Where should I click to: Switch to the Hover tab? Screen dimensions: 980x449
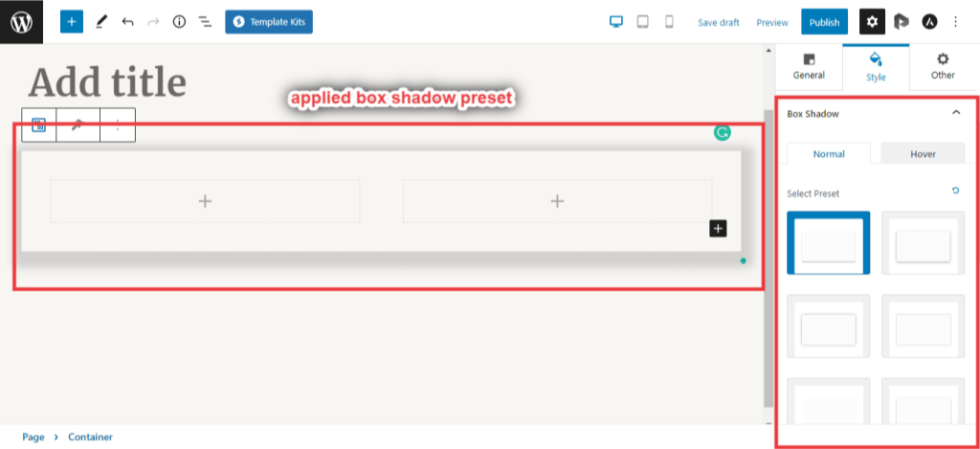coord(923,153)
